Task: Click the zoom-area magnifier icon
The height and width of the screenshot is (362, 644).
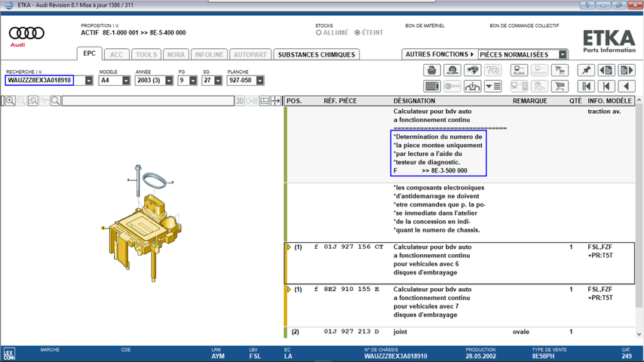Action: (33, 100)
